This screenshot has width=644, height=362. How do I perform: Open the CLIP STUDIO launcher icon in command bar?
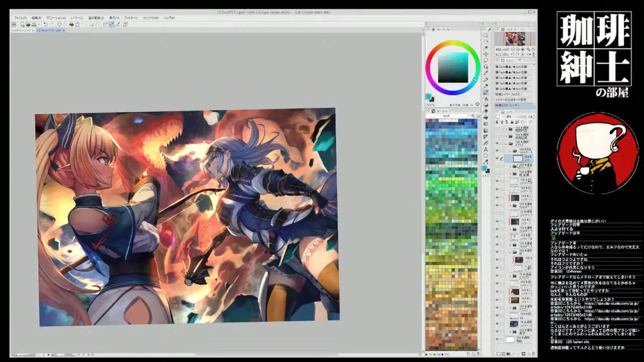point(13,25)
